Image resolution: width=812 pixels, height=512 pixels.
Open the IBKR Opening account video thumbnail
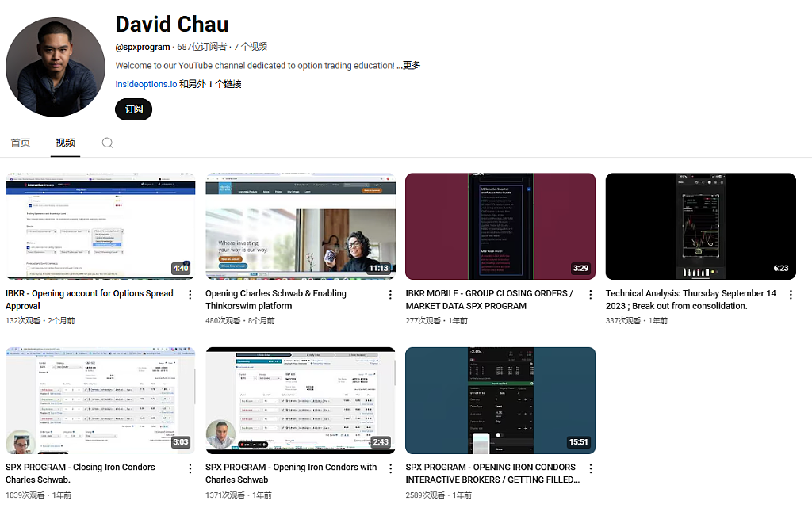tap(101, 226)
